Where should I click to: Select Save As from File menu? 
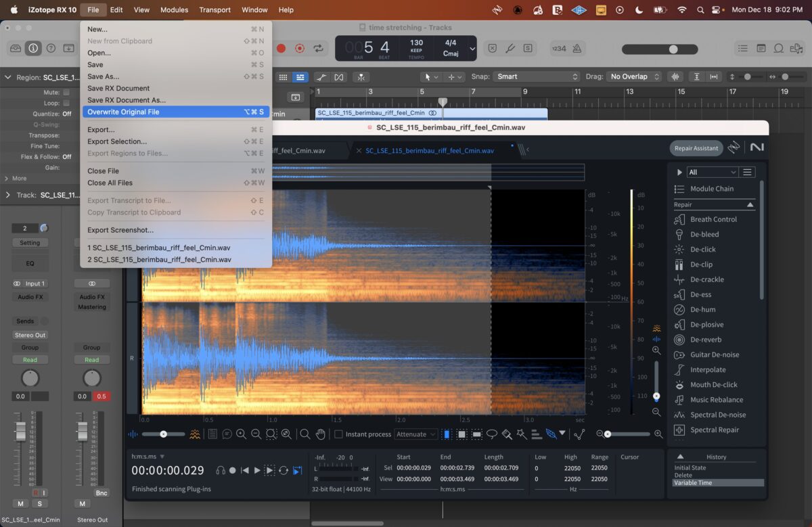(x=176, y=76)
